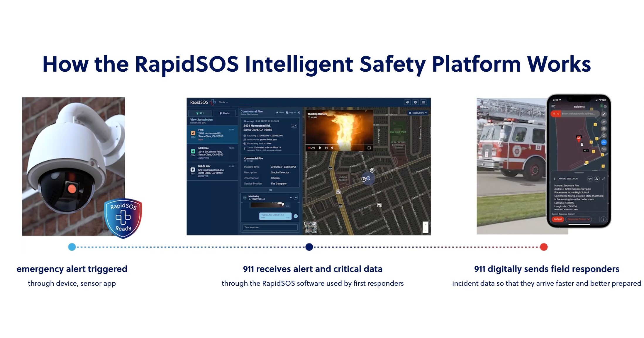Click the Lat/Long globe icon
Viewport: 644px width, 338px height.
(245, 136)
